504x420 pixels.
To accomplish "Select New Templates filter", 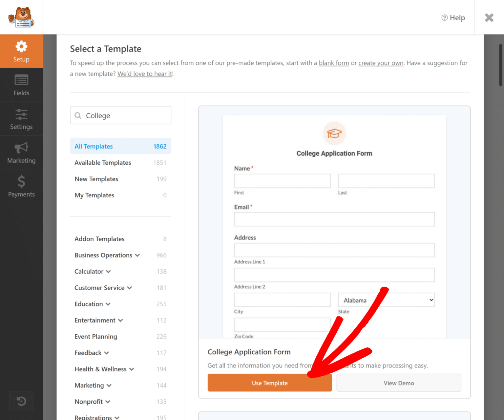I will (96, 179).
